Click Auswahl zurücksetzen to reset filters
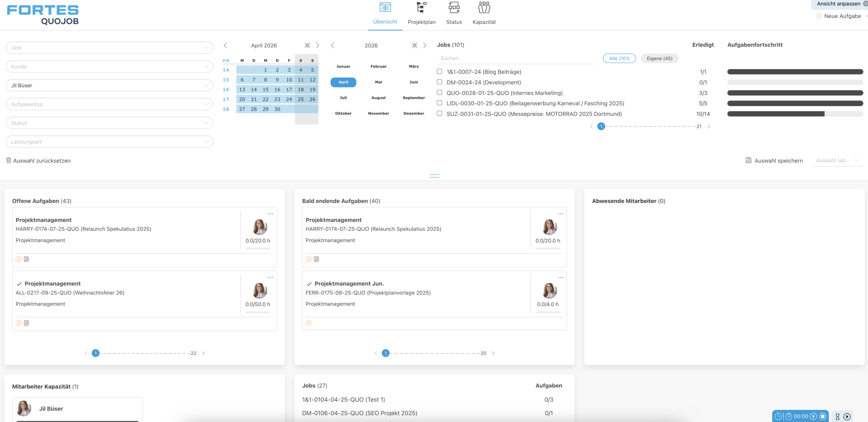 (x=38, y=160)
